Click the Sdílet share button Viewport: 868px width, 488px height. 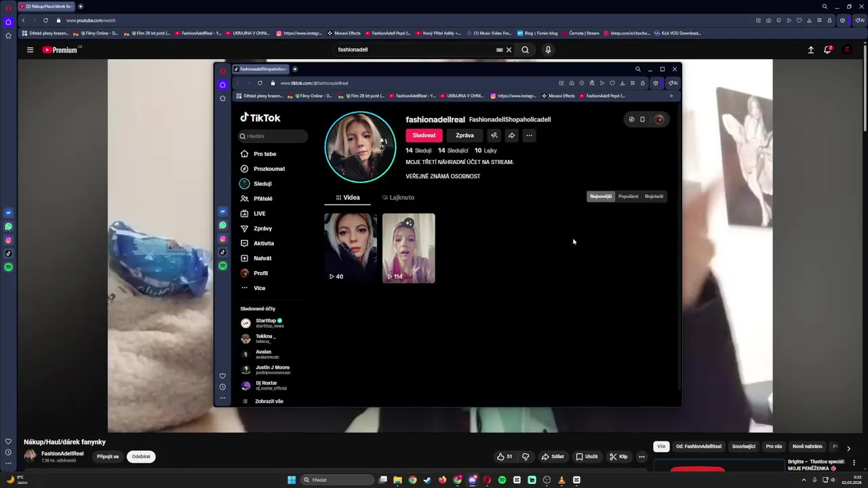[553, 457]
